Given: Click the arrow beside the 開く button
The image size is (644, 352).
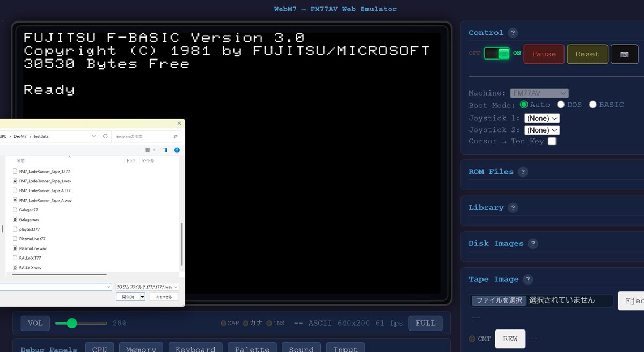Looking at the screenshot, I should pyautogui.click(x=142, y=297).
